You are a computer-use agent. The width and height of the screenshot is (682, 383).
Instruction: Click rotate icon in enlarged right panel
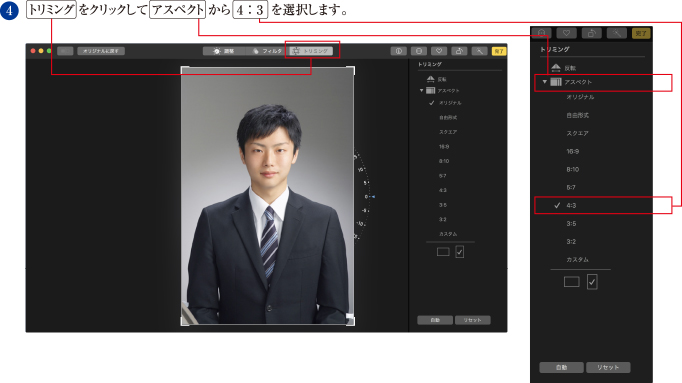point(592,33)
